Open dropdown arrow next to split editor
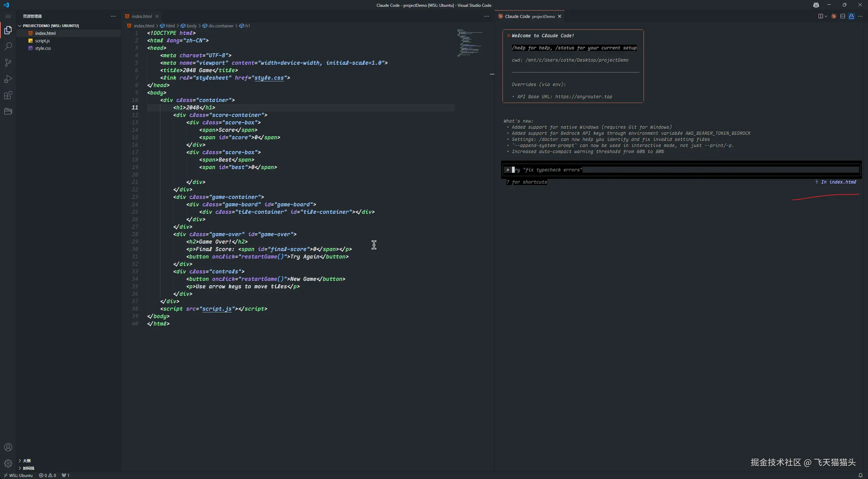This screenshot has height=479, width=868. pyautogui.click(x=826, y=16)
